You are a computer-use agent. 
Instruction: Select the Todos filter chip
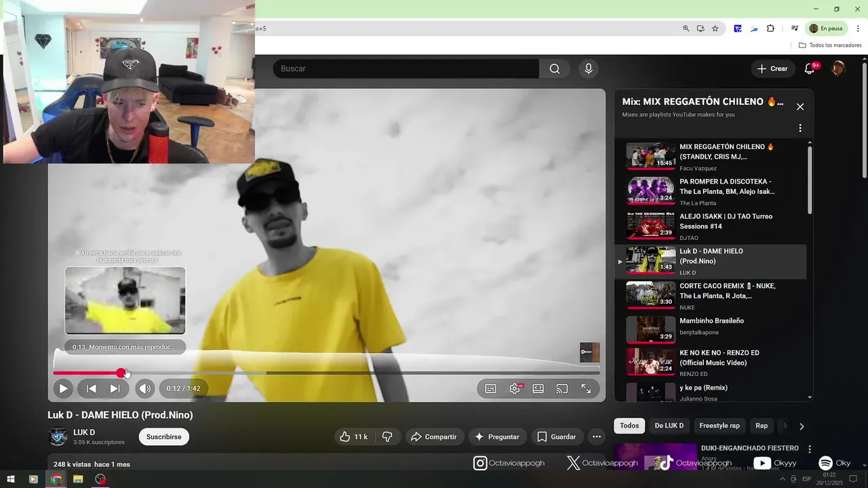629,426
